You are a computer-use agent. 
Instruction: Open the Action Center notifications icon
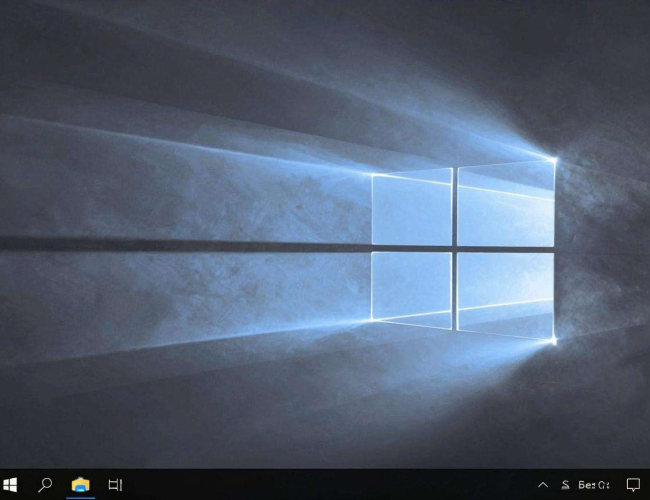pyautogui.click(x=633, y=485)
